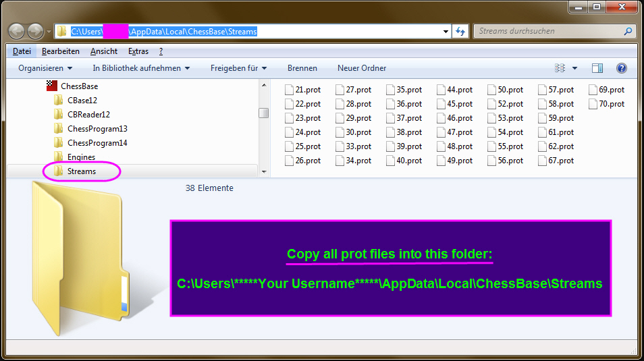The image size is (644, 361).
Task: Open the Ansicht menu
Action: click(x=104, y=51)
